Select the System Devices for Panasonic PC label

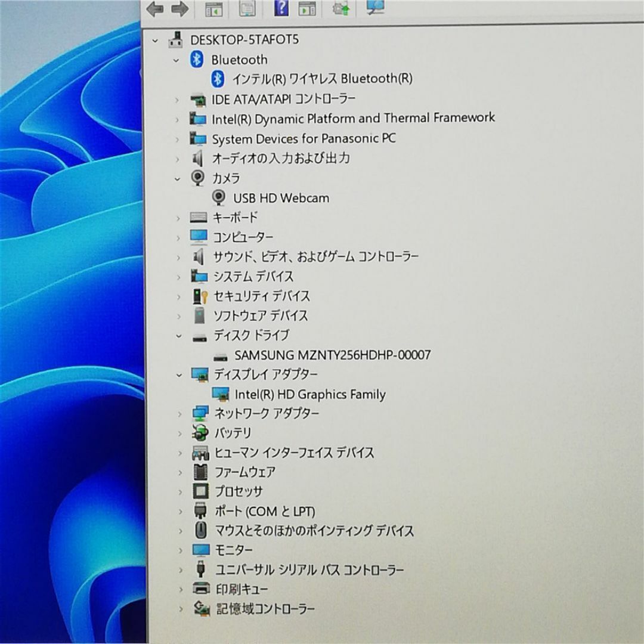(304, 139)
